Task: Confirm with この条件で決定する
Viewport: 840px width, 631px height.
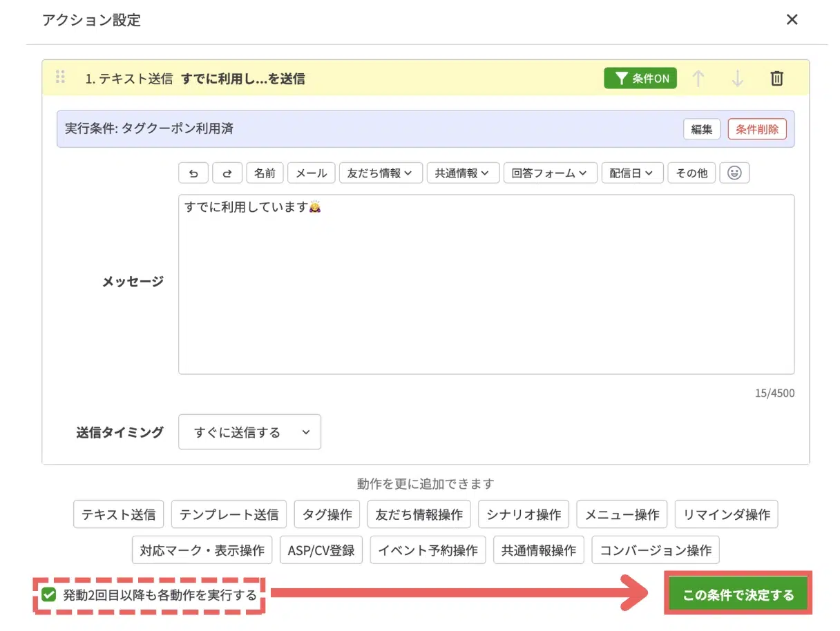Action: (738, 594)
